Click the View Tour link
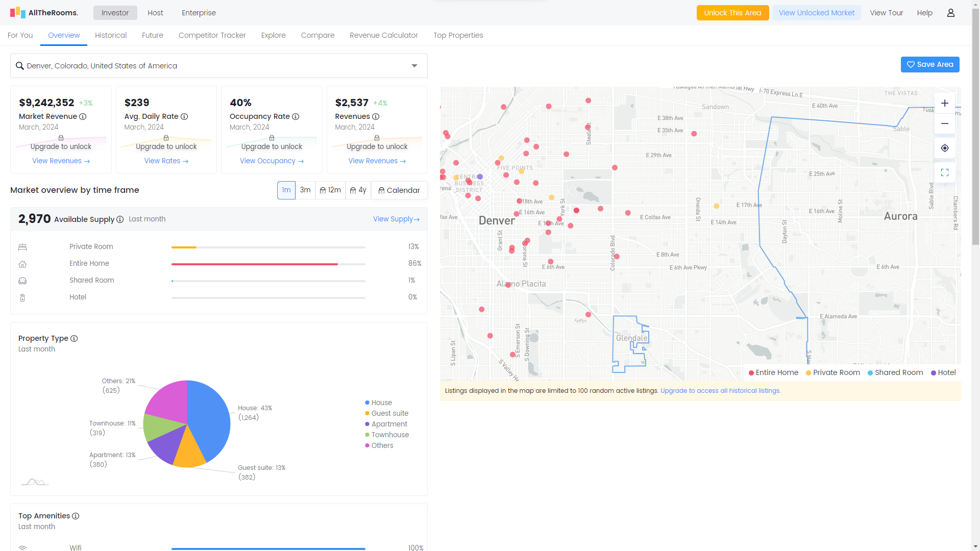The width and height of the screenshot is (980, 551). [x=886, y=13]
